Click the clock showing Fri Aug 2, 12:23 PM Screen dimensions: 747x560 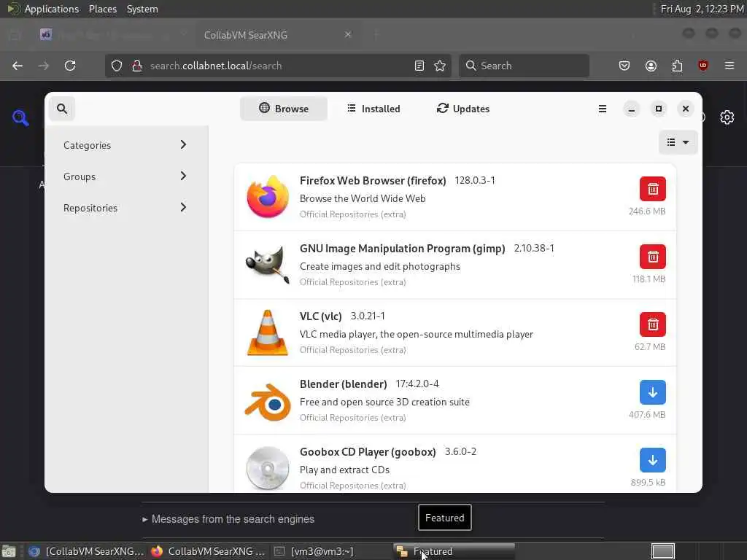pyautogui.click(x=703, y=9)
